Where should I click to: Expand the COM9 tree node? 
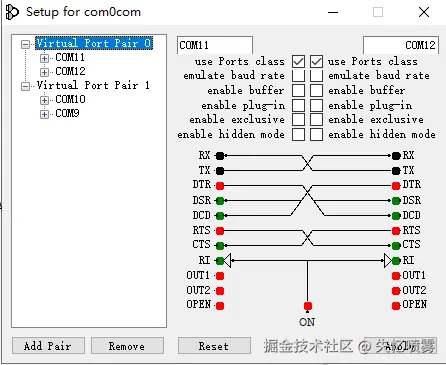pos(44,114)
